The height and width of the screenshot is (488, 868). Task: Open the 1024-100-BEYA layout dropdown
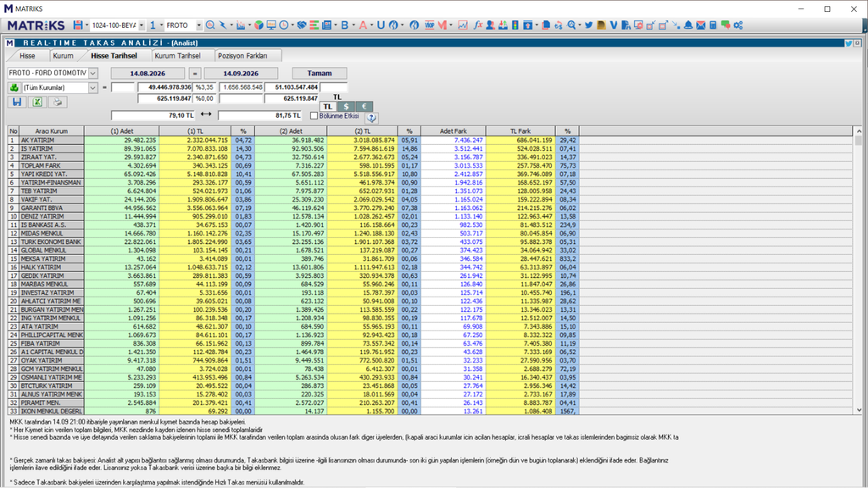[x=142, y=25]
